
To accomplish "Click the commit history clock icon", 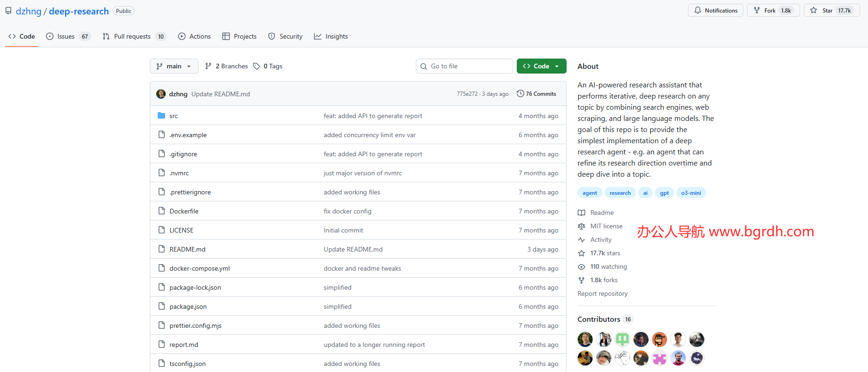I will (x=520, y=93).
